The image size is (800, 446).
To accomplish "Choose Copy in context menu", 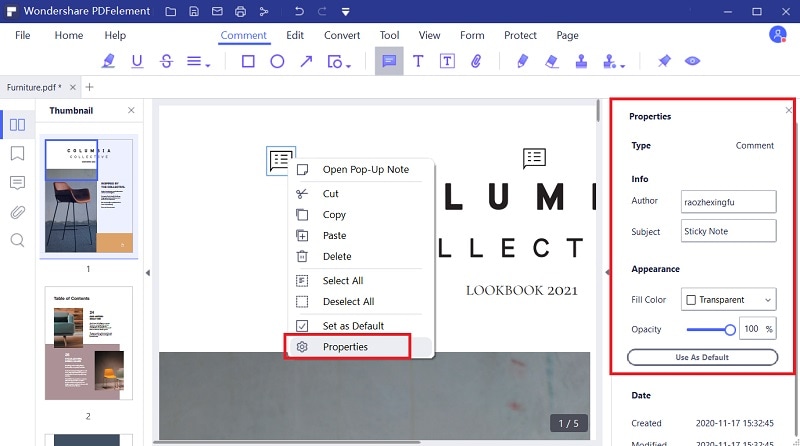I will (x=360, y=214).
